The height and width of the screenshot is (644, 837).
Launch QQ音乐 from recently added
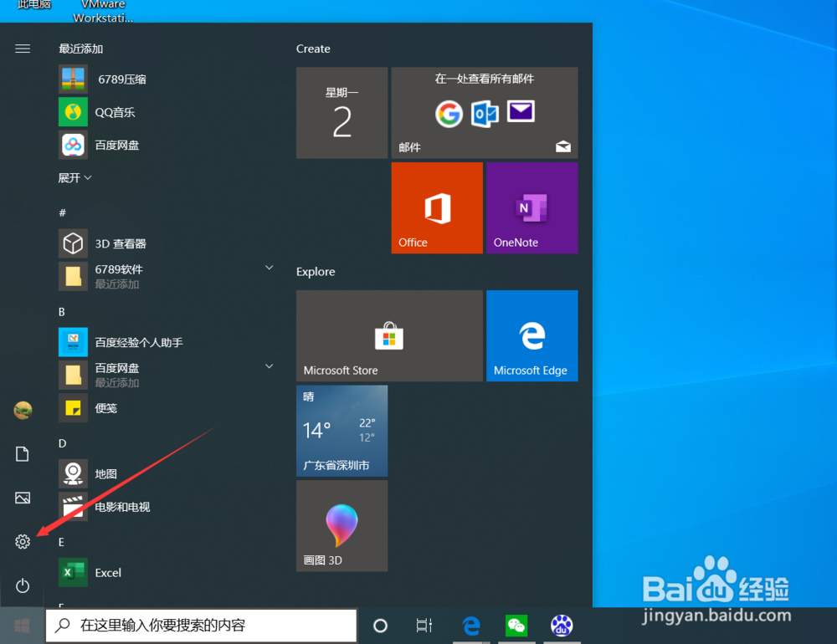click(x=115, y=112)
